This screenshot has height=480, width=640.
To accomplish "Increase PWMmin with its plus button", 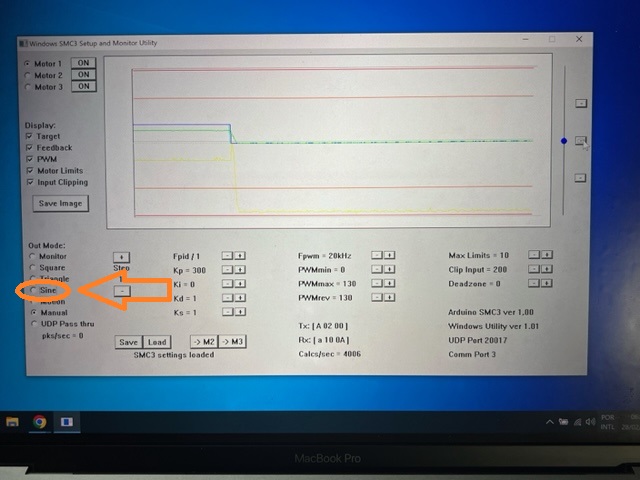I will point(389,269).
